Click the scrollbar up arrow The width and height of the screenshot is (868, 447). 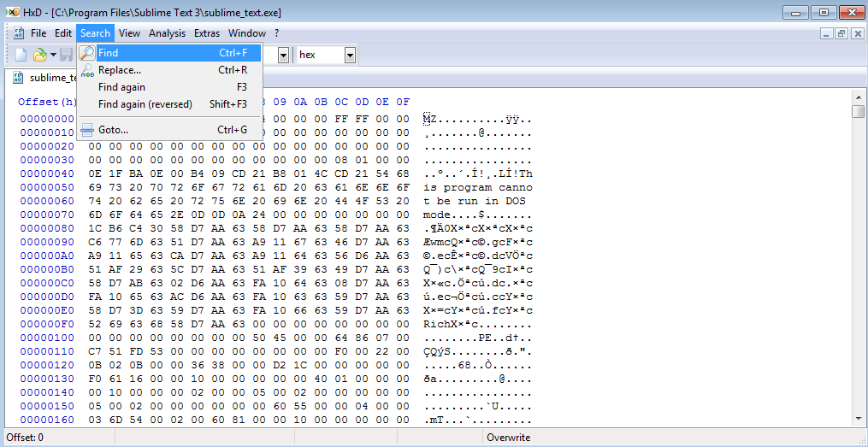click(x=858, y=97)
